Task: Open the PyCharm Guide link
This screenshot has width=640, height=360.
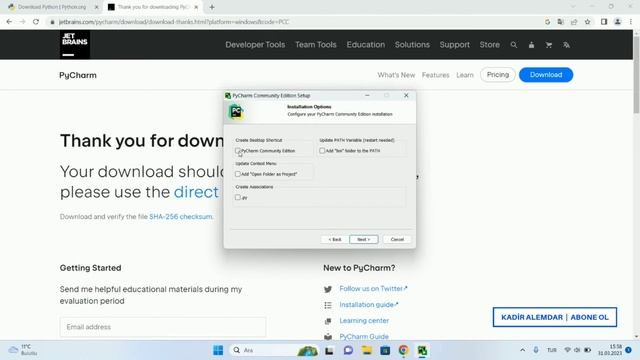Action: [x=364, y=337]
